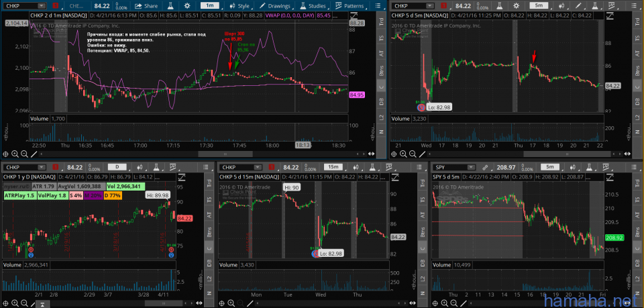Change the 5m timeframe of CHKP chart

pyautogui.click(x=539, y=6)
